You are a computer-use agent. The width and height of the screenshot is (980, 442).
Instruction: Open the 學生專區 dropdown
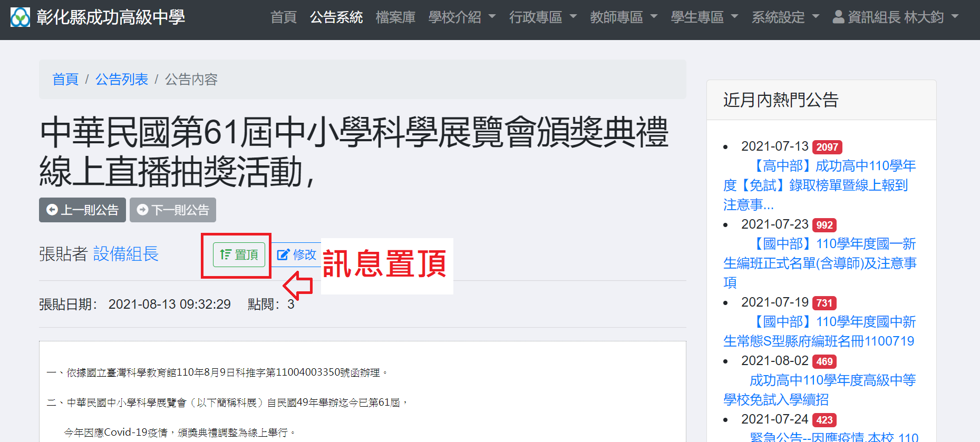(704, 17)
